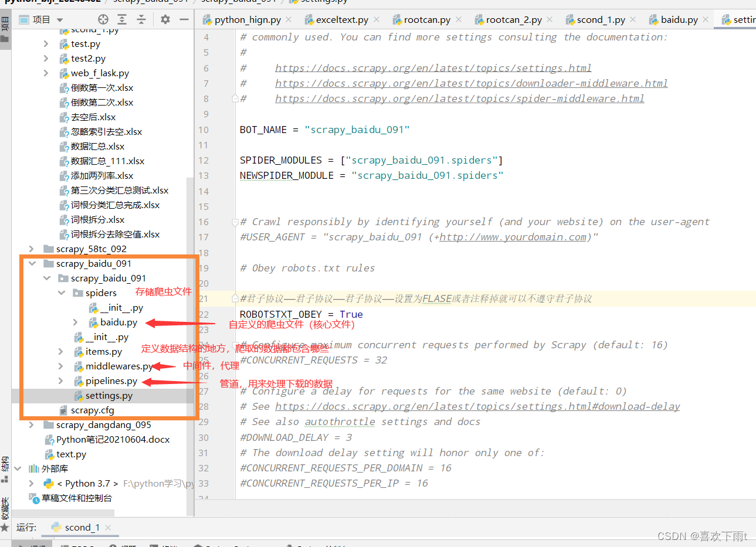Switch to the scond_1.py tab
The height and width of the screenshot is (547, 756).
pos(601,19)
